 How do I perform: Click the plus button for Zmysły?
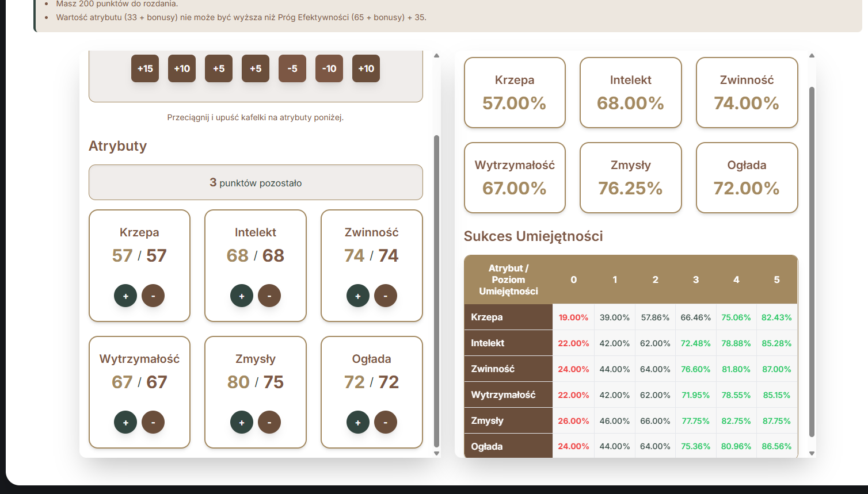coord(242,422)
